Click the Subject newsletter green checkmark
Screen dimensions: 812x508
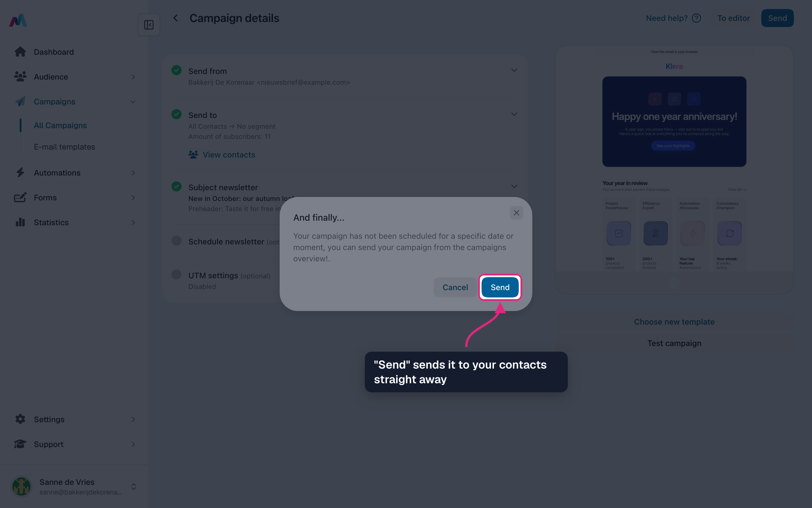pos(176,187)
